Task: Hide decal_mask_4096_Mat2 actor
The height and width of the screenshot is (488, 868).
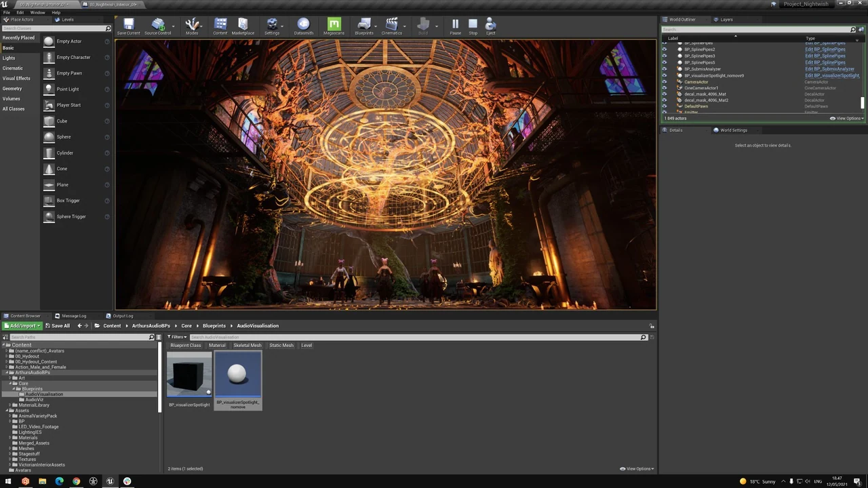Action: 664,100
